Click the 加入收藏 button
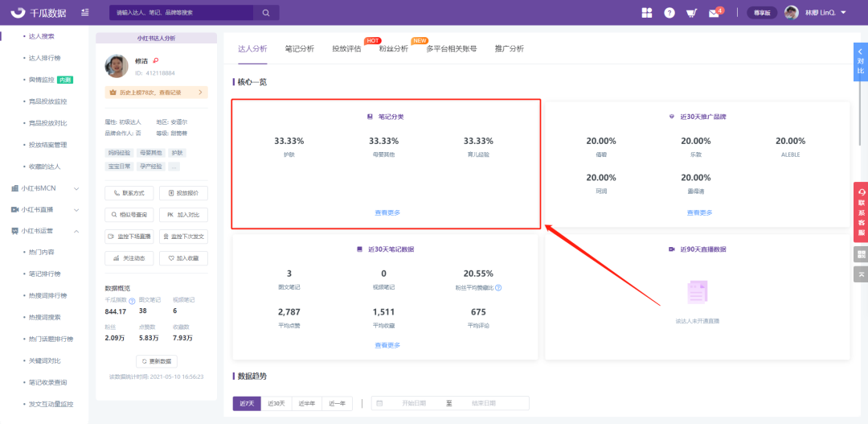The image size is (868, 424). (x=183, y=258)
